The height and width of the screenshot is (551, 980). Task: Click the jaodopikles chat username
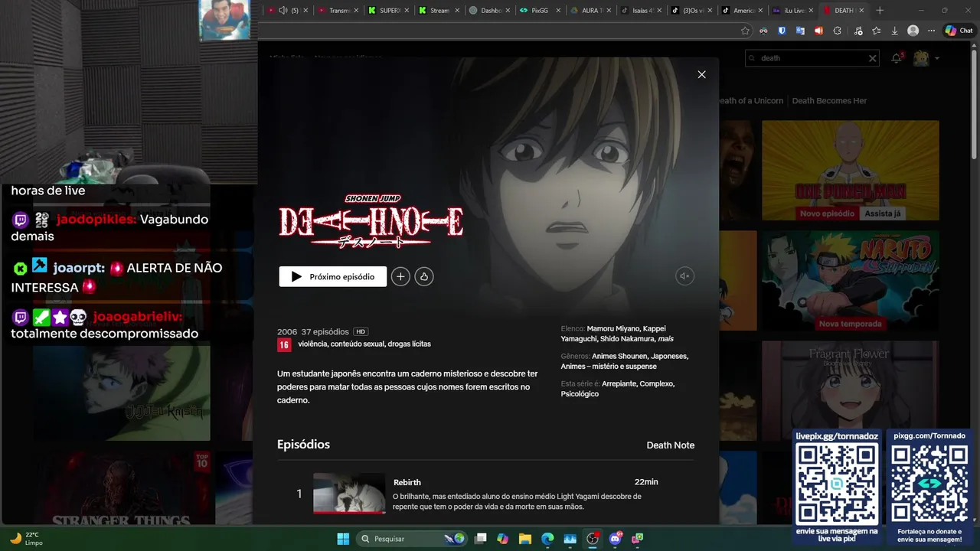96,220
